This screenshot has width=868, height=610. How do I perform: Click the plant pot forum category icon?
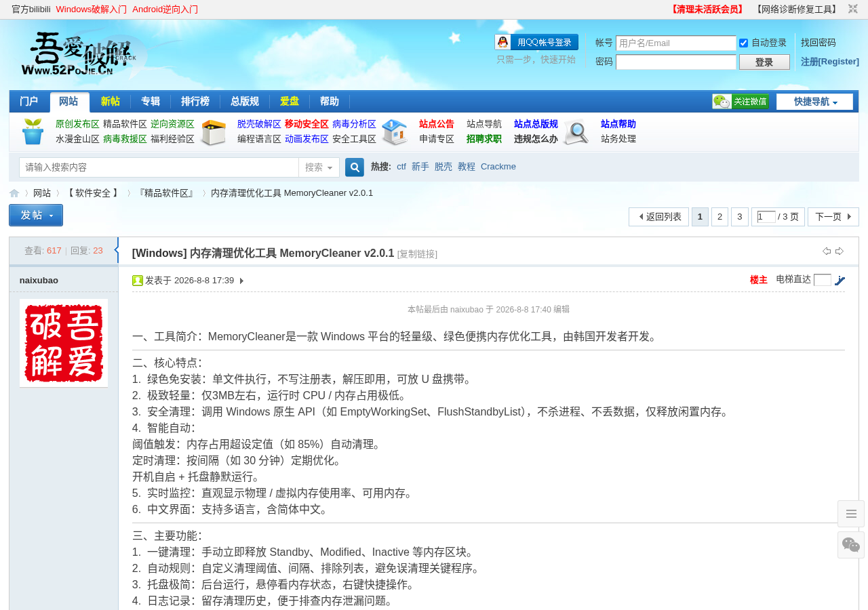(33, 131)
